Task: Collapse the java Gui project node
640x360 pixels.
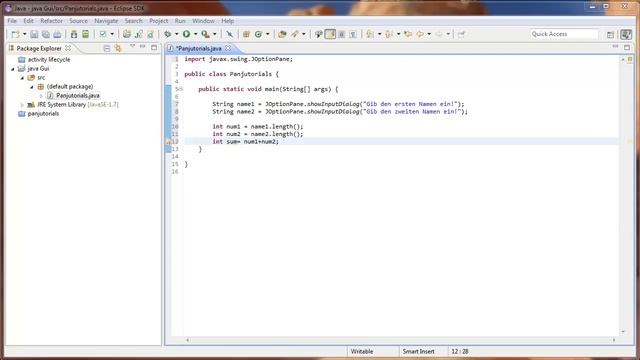Action: pos(13,69)
